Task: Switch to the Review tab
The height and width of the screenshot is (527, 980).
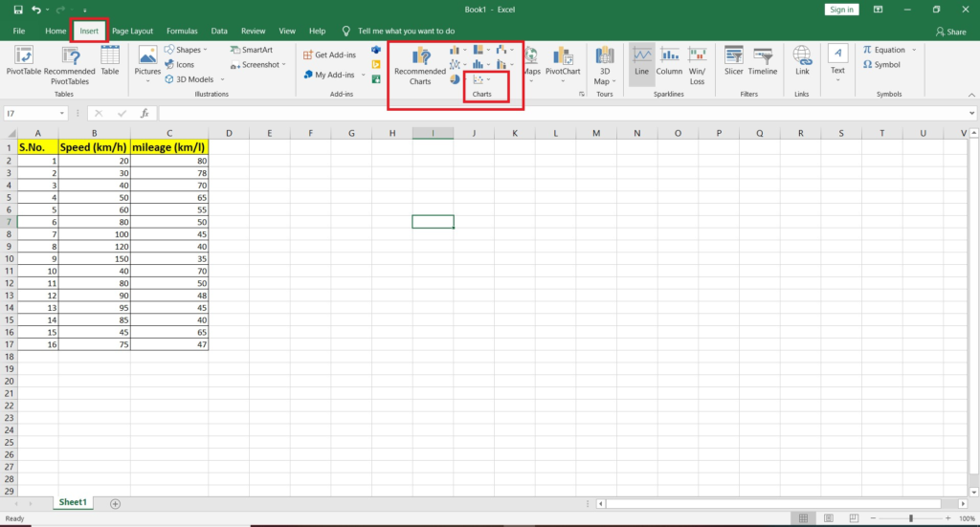Action: tap(253, 31)
